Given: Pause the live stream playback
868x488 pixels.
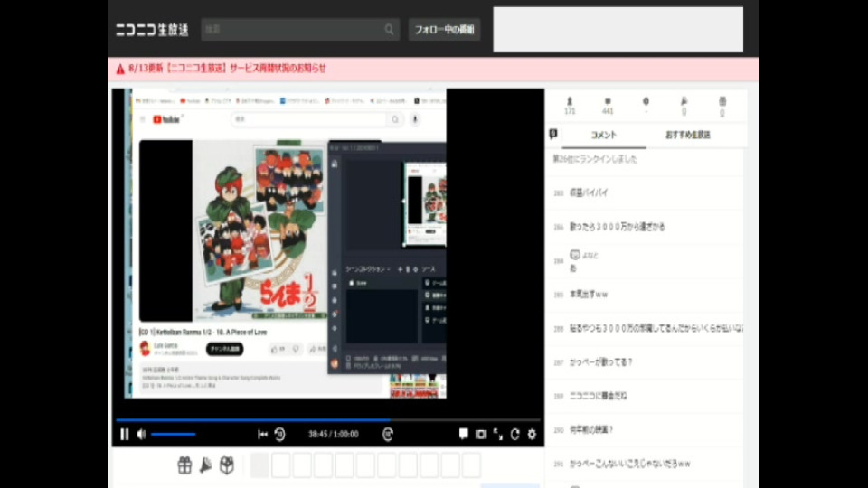Looking at the screenshot, I should [124, 435].
